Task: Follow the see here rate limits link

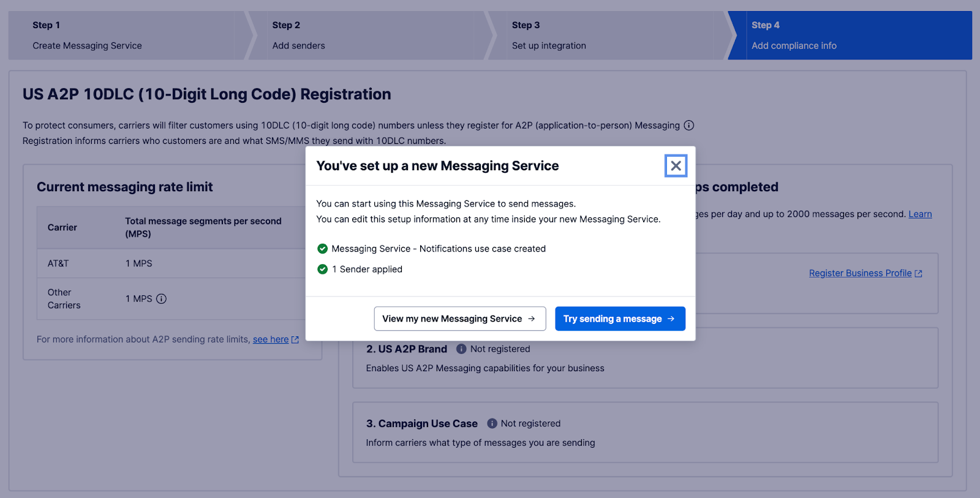Action: click(271, 339)
